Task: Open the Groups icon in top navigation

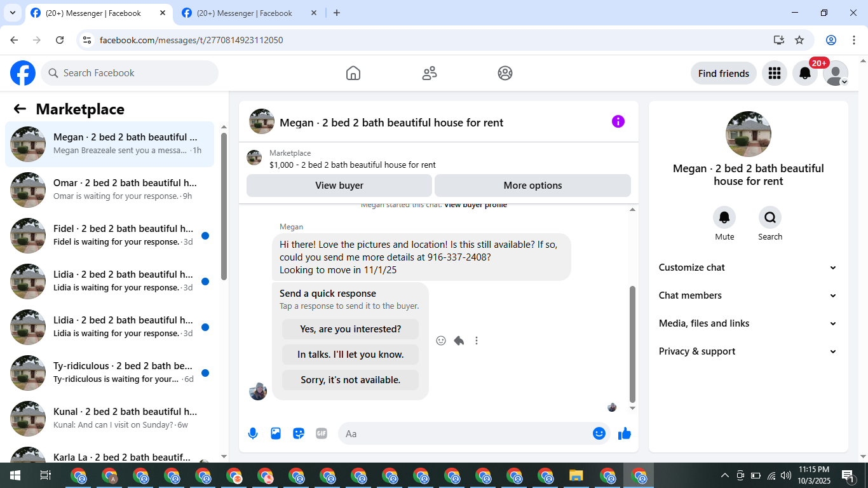Action: [505, 73]
